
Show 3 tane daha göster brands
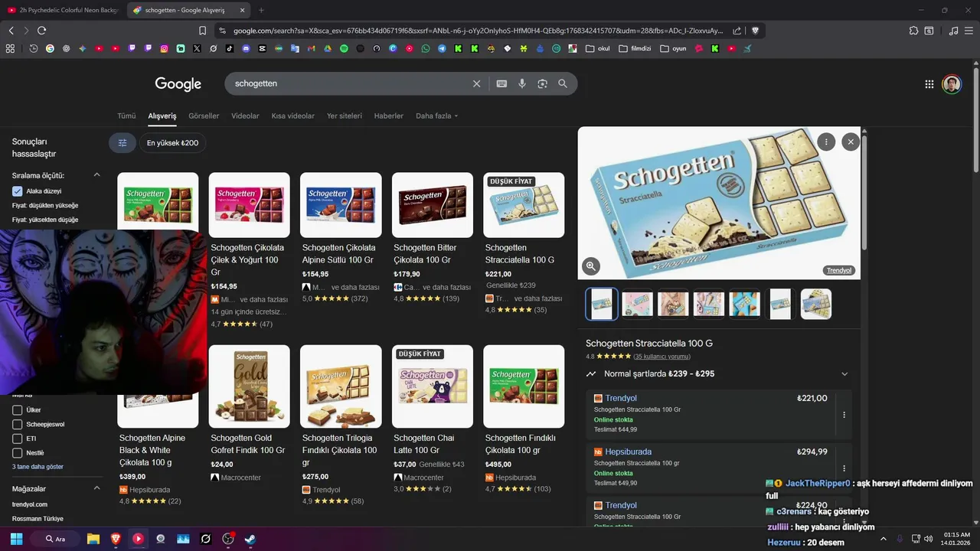tap(38, 467)
